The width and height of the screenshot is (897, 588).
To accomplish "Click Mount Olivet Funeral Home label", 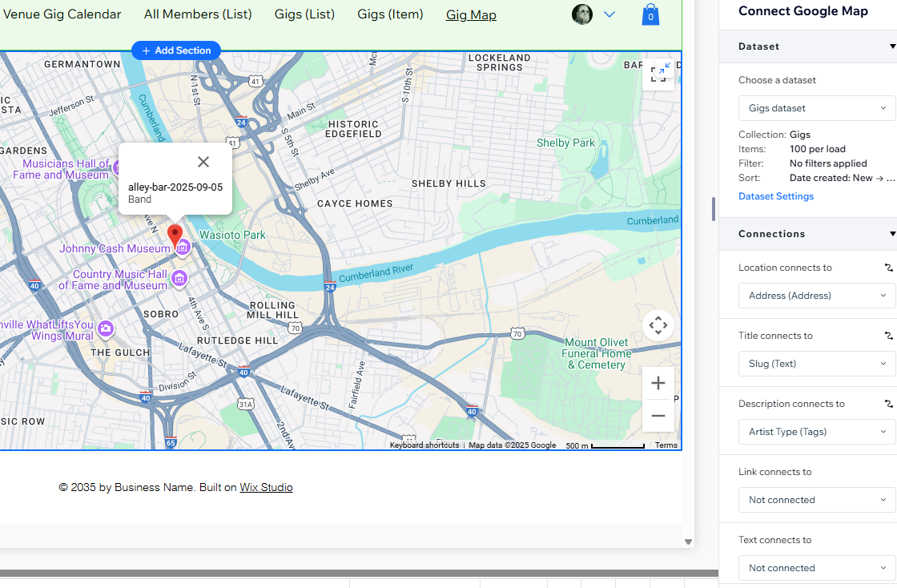I will [597, 353].
